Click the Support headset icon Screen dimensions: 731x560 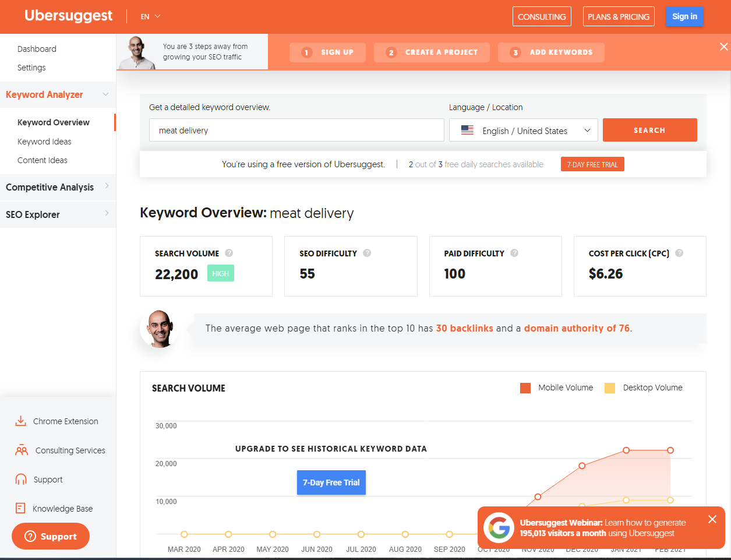coord(21,479)
